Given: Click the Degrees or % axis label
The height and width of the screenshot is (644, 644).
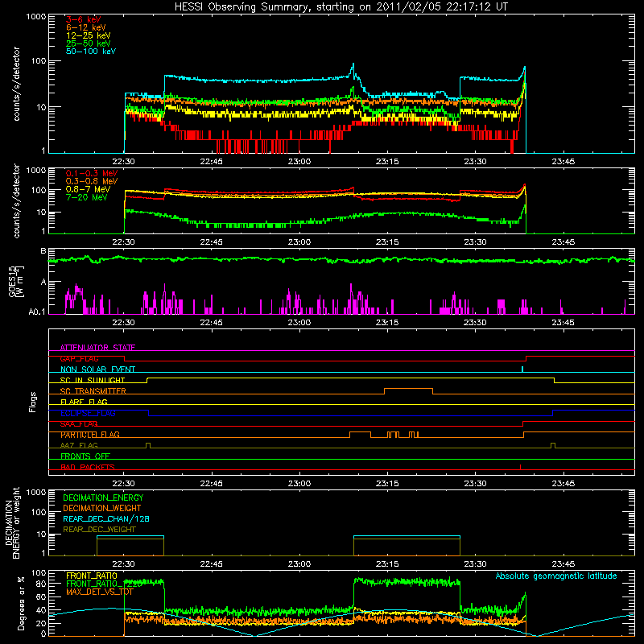Looking at the screenshot, I should 21,603.
